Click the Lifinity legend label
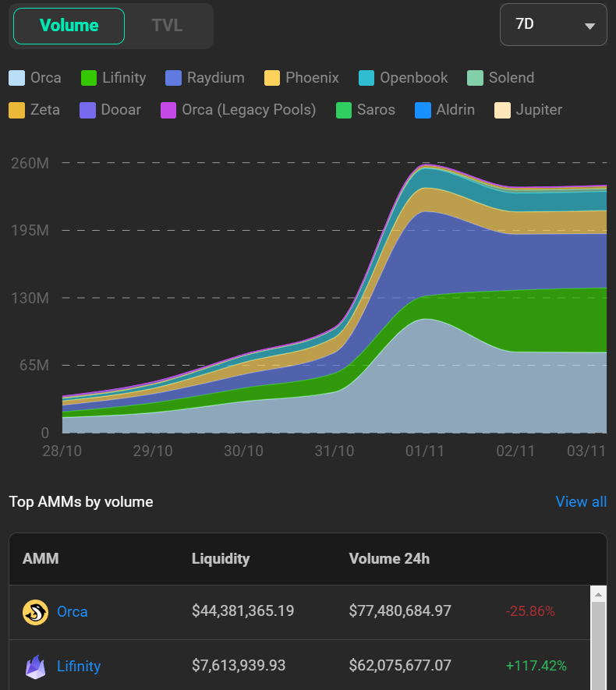The image size is (616, 690). tap(124, 78)
